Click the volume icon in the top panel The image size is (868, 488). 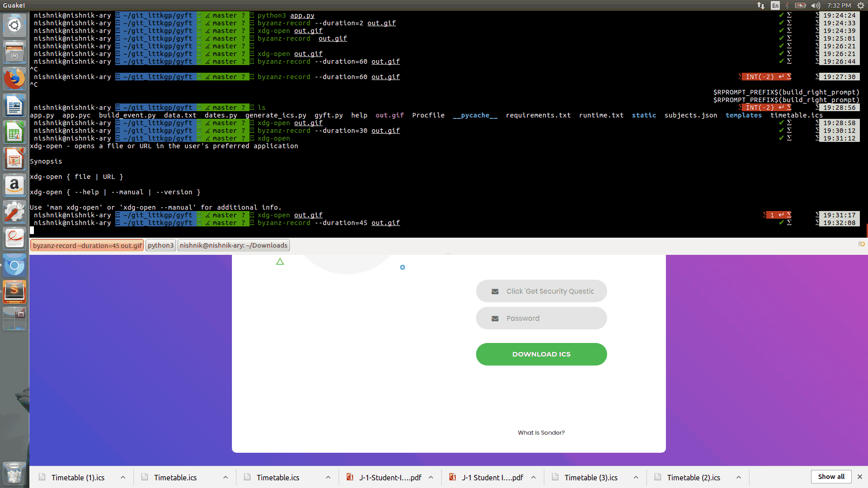[816, 5]
